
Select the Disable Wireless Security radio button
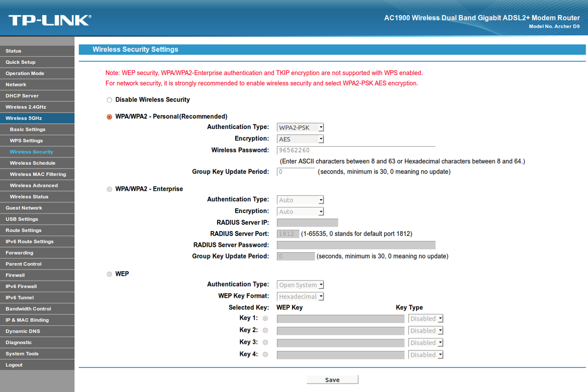point(109,100)
